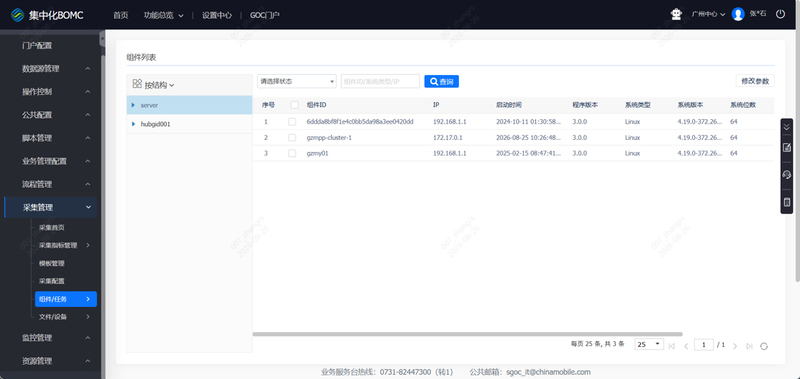Toggle the select-all checkbox in table header
800x379 pixels.
click(294, 105)
